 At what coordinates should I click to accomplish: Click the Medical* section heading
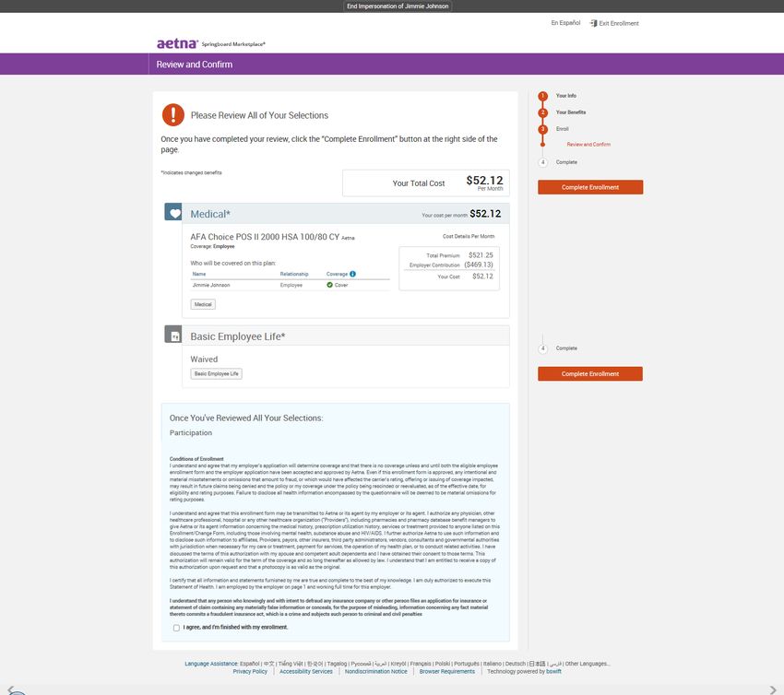pos(210,214)
